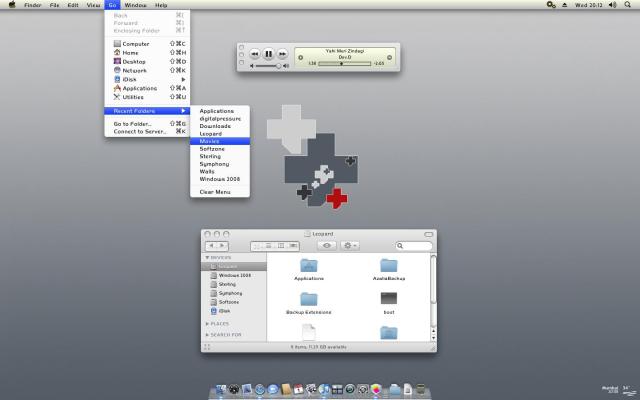This screenshot has width=640, height=400.
Task: Click left round button in iTunes track display
Action: click(300, 58)
